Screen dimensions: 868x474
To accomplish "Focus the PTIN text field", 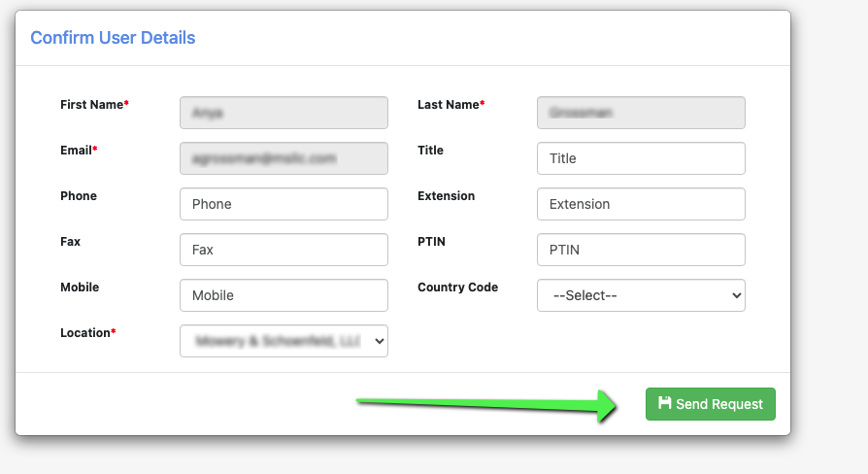I will point(641,250).
